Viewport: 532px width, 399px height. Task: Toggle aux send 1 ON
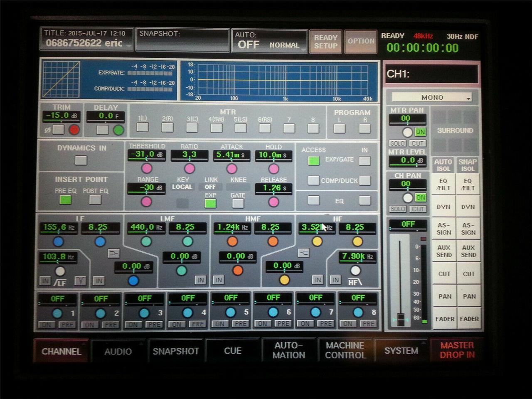(47, 324)
